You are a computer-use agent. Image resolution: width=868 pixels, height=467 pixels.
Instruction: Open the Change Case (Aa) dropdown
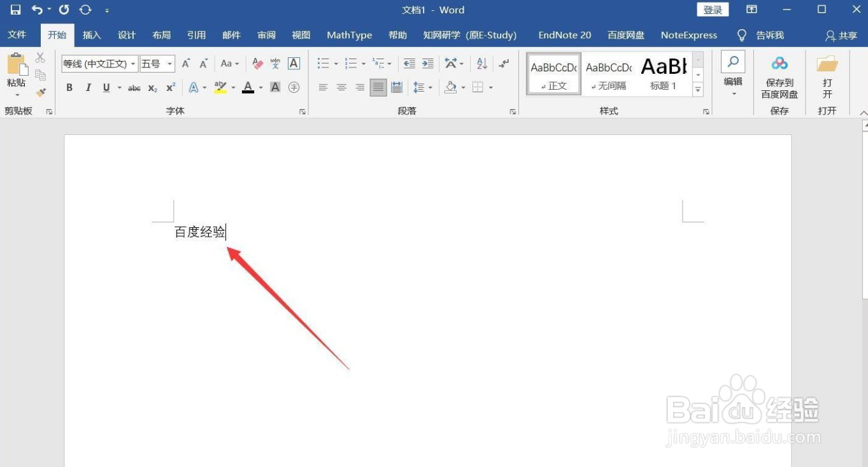point(230,64)
